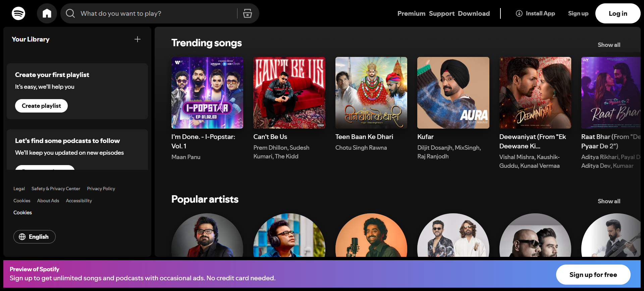Open artist photo wearing headphones
Screen dimensions: 644x291
(x=289, y=235)
